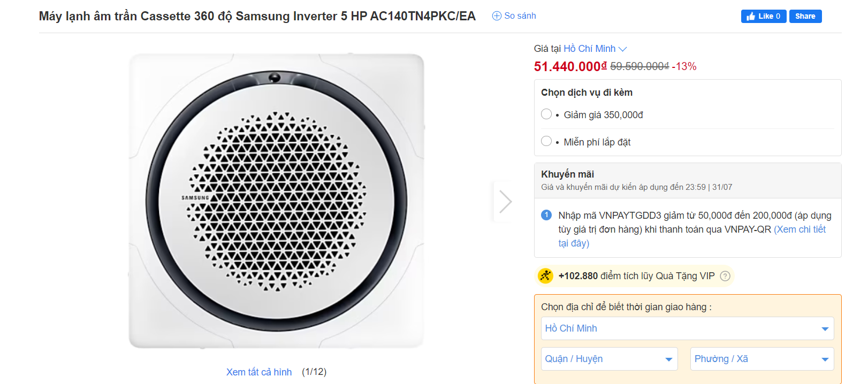
Task: Click the yellow VIP points reward icon
Action: pos(545,276)
